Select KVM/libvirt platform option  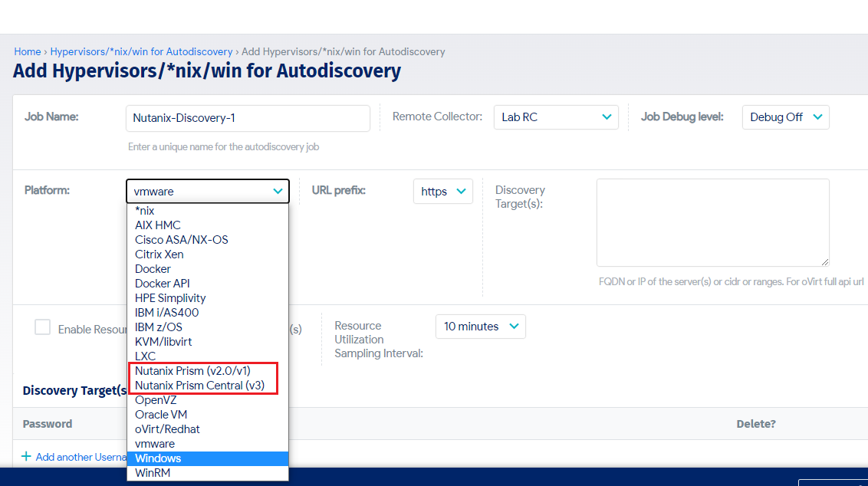(x=208, y=342)
